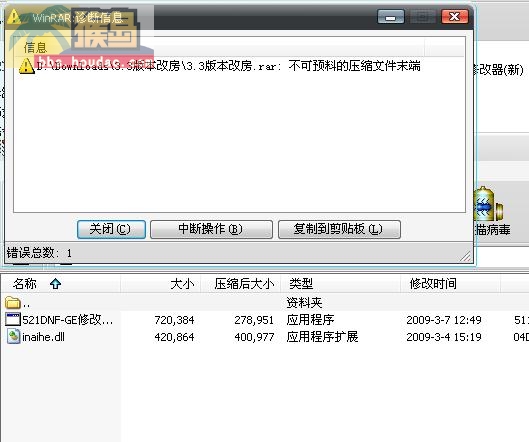Open the parent folder '..' icon
The image size is (529, 442).
pyautogui.click(x=13, y=303)
